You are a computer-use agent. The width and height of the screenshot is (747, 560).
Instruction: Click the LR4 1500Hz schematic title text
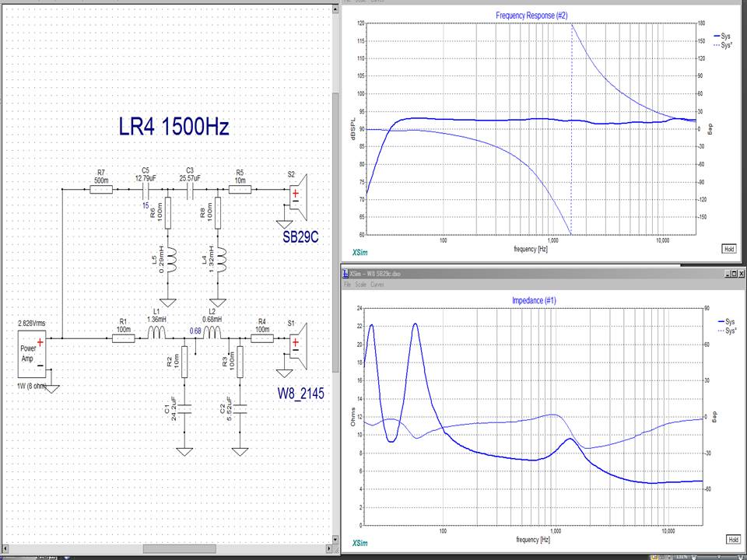point(174,127)
